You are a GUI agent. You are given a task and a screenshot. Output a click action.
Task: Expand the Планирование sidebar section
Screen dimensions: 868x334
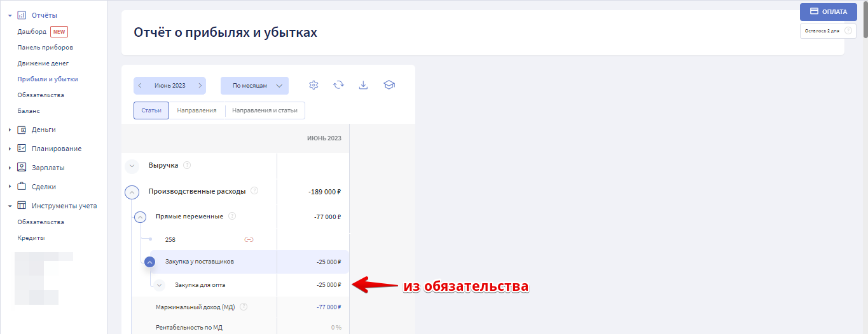[10, 149]
